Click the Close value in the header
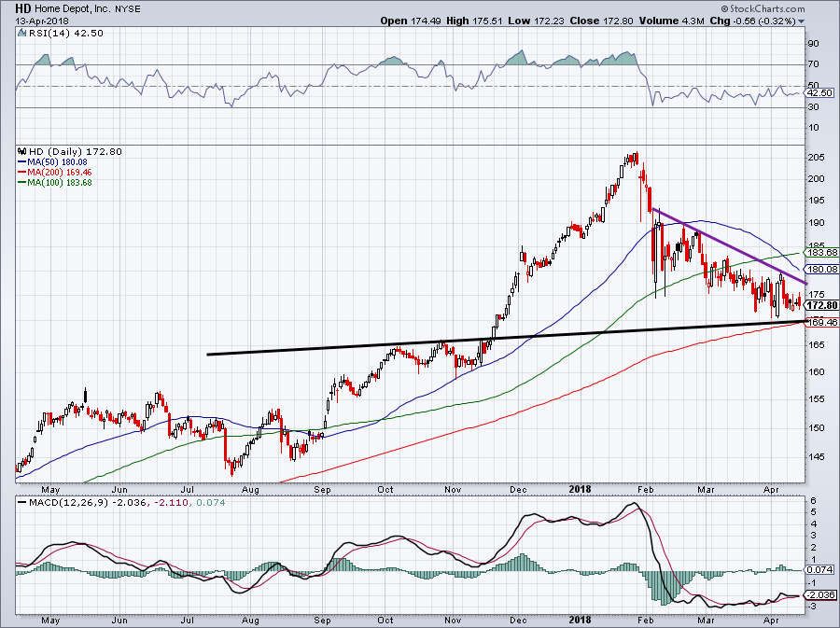This screenshot has width=840, height=628. tap(617, 21)
